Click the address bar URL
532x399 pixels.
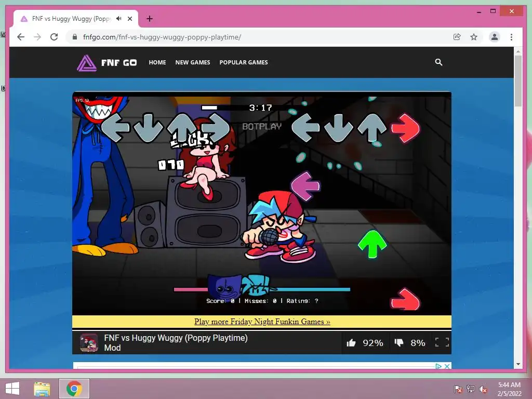(x=162, y=37)
